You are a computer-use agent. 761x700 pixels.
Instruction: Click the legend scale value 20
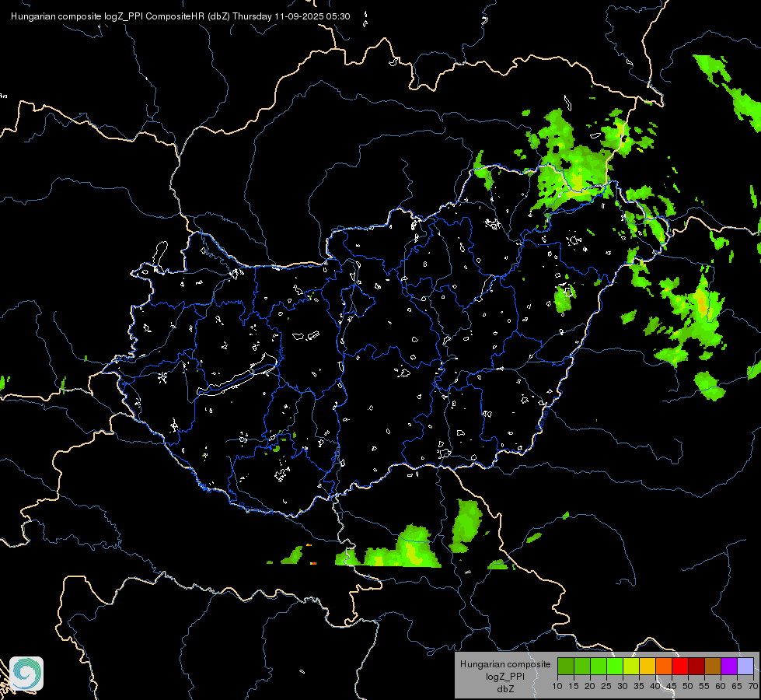coord(590,687)
